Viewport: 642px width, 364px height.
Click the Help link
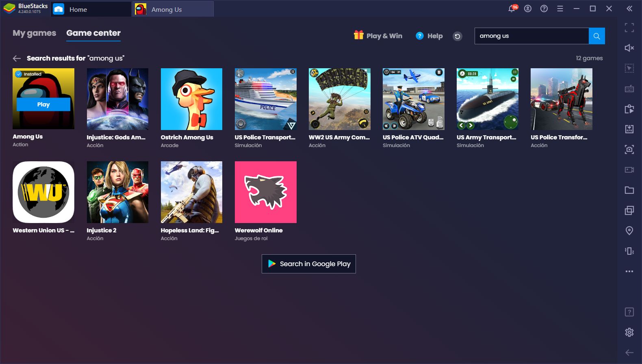[x=429, y=36]
